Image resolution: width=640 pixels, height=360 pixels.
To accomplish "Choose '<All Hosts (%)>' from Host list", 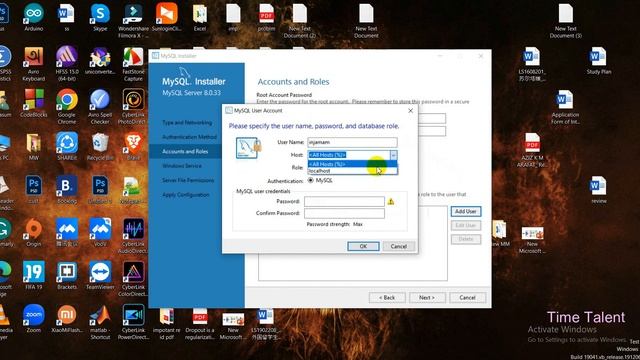I will pyautogui.click(x=352, y=164).
